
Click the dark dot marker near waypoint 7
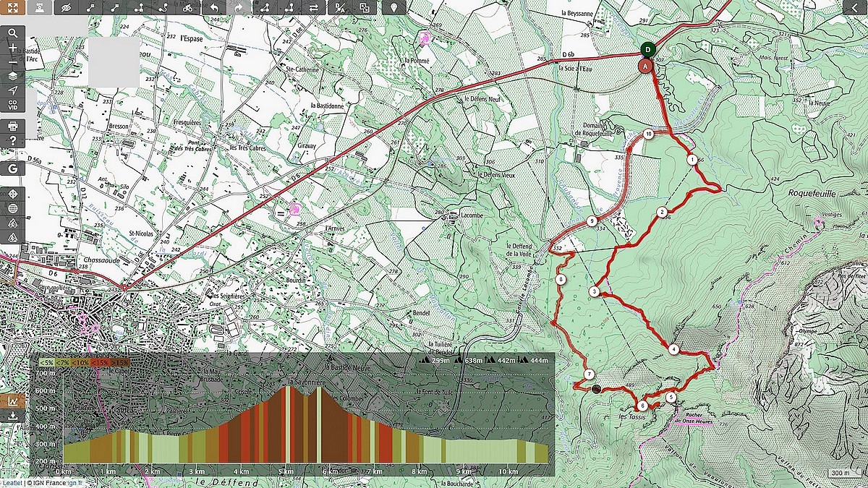[596, 389]
